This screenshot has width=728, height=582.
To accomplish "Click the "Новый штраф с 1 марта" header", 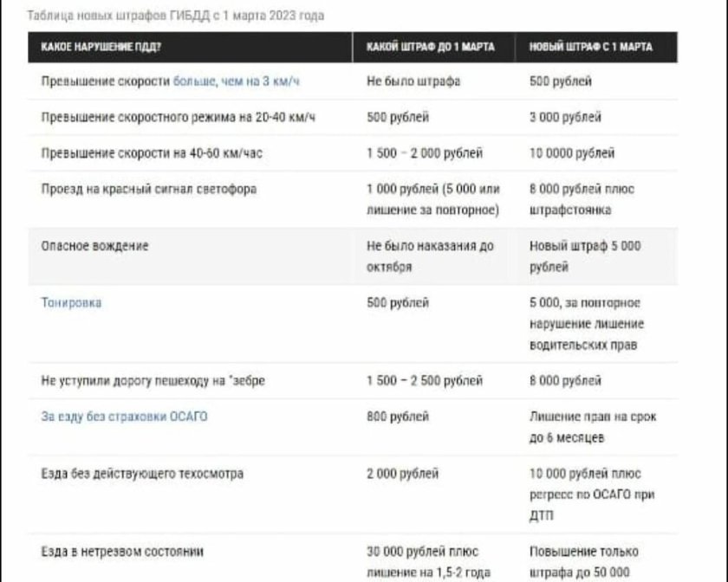I will click(x=590, y=46).
